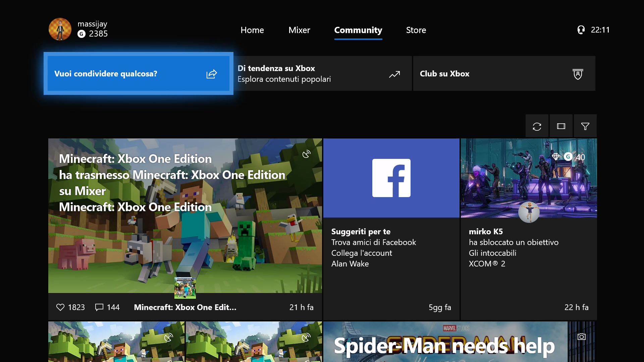Open the Store tab

click(416, 30)
